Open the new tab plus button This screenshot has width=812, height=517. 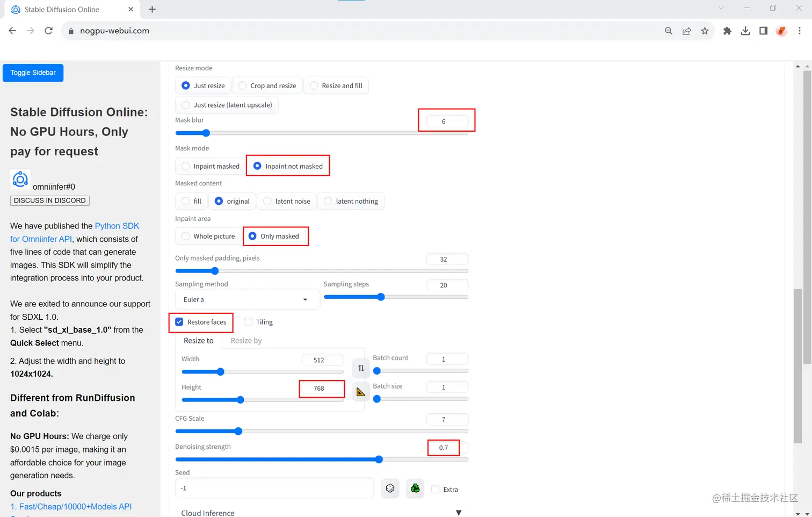152,9
